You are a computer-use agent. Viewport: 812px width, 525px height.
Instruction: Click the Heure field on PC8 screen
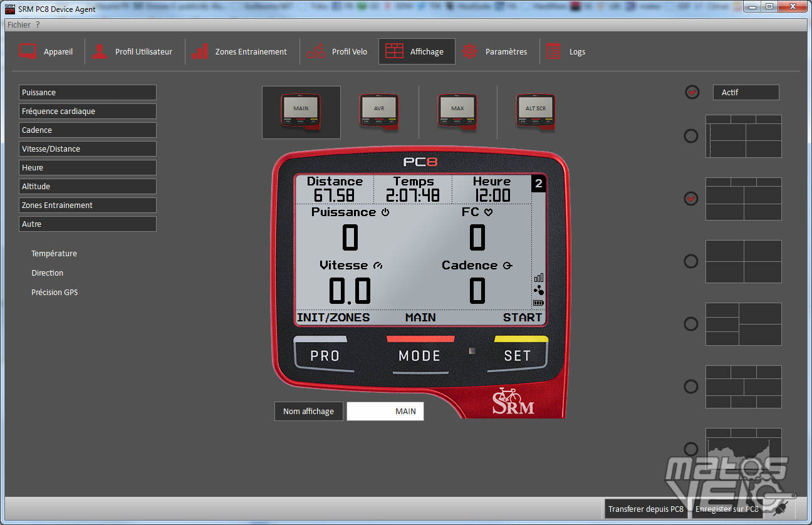click(492, 189)
